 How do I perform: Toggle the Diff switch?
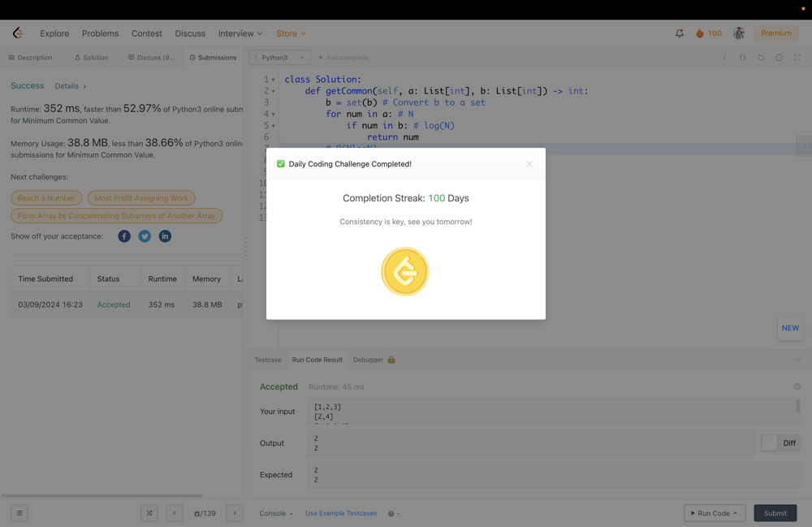coord(771,443)
